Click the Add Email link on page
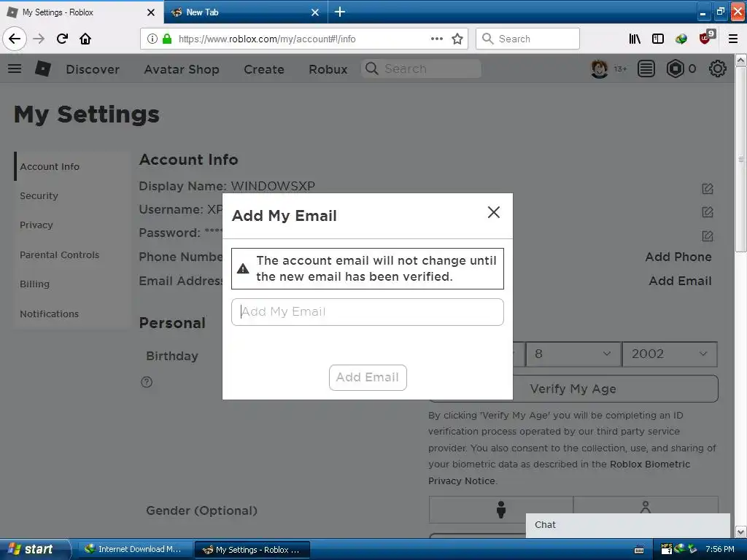 point(681,281)
